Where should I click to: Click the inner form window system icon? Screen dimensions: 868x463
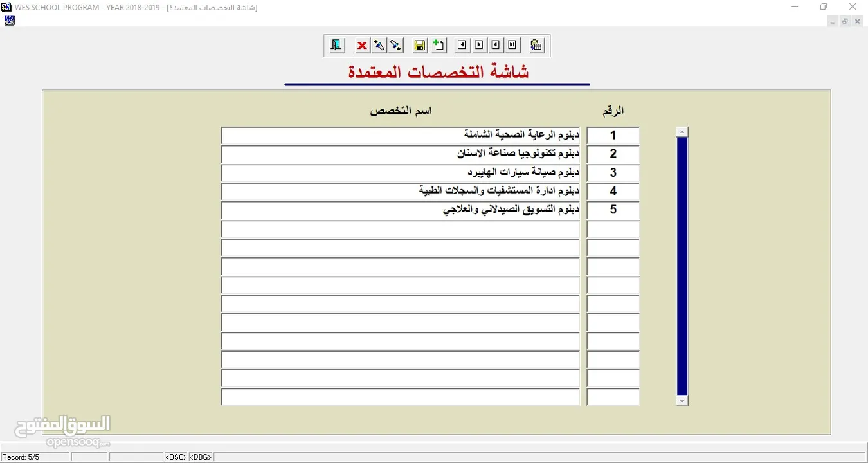click(9, 20)
